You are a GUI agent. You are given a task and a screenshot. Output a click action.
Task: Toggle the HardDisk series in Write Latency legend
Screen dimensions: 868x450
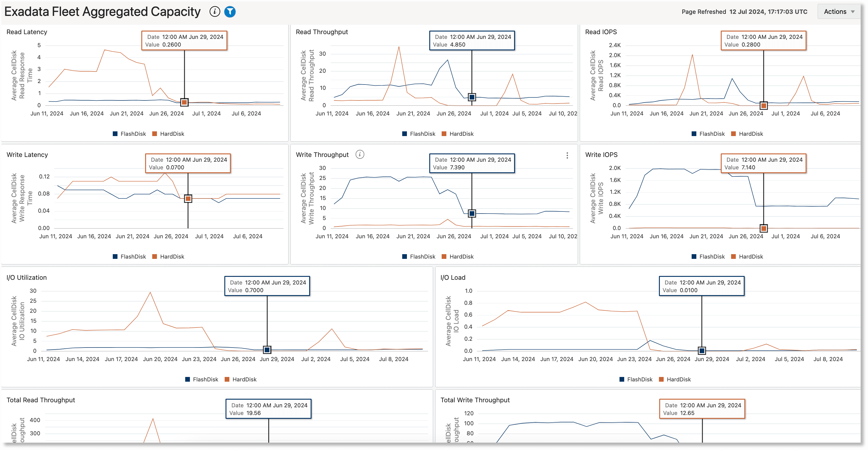point(154,256)
